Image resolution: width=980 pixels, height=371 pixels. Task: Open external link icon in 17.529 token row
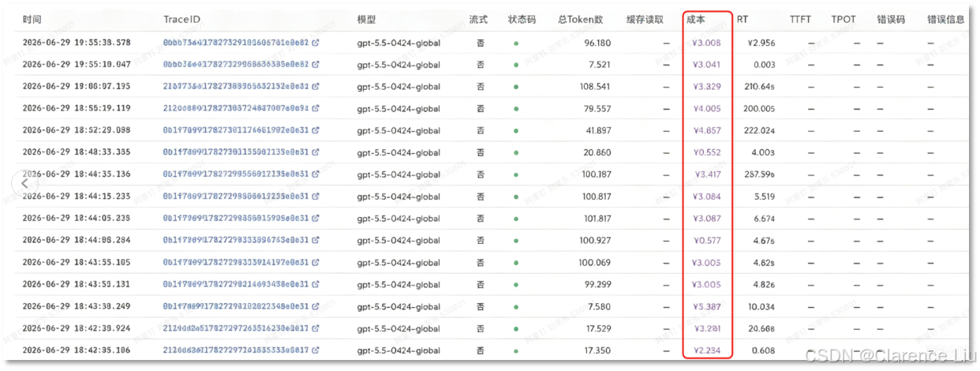pyautogui.click(x=316, y=328)
